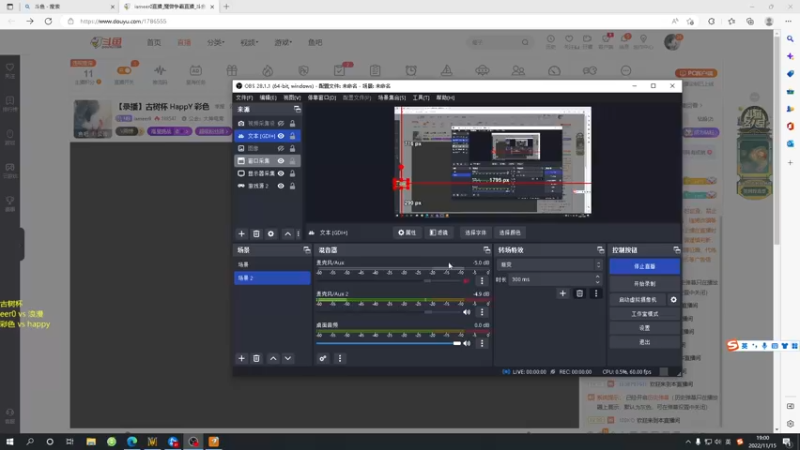Hide the 窗口采集 source
800x450 pixels.
pos(281,161)
